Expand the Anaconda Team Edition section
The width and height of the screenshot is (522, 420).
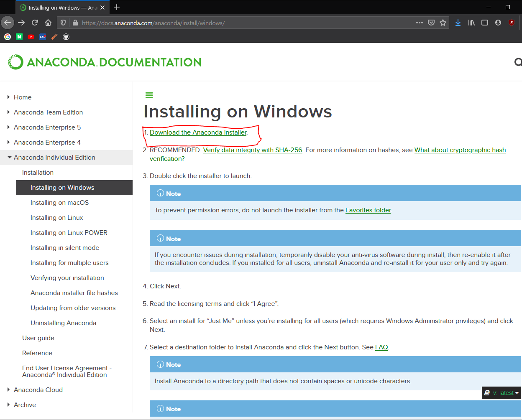[x=8, y=112]
